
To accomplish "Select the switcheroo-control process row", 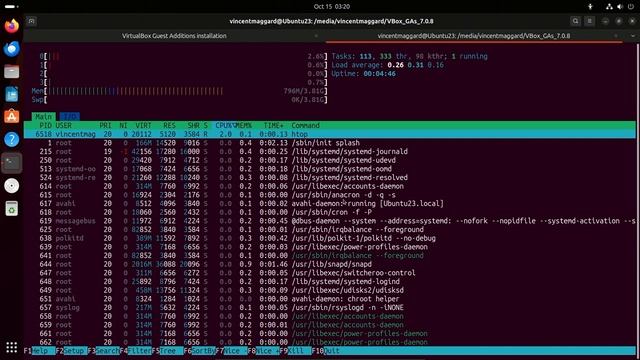I will click(329, 273).
